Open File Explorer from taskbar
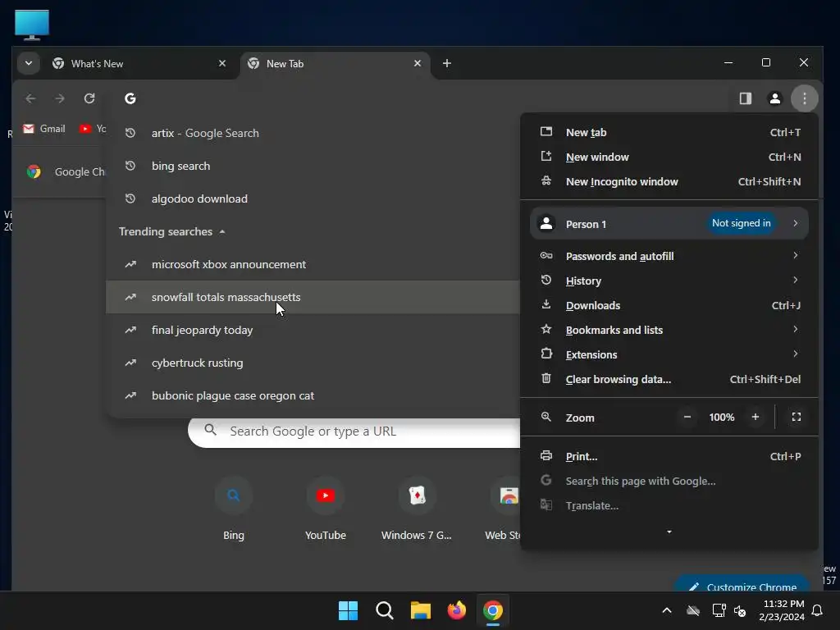Viewport: 840px width, 630px height. click(421, 610)
